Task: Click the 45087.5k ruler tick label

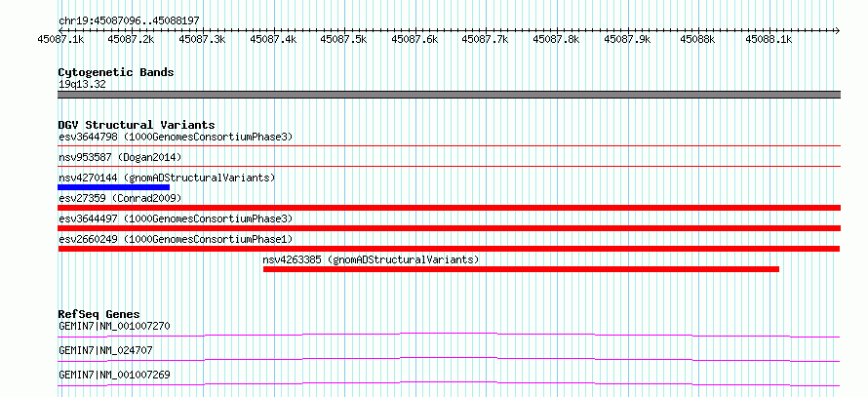Action: pyautogui.click(x=344, y=39)
